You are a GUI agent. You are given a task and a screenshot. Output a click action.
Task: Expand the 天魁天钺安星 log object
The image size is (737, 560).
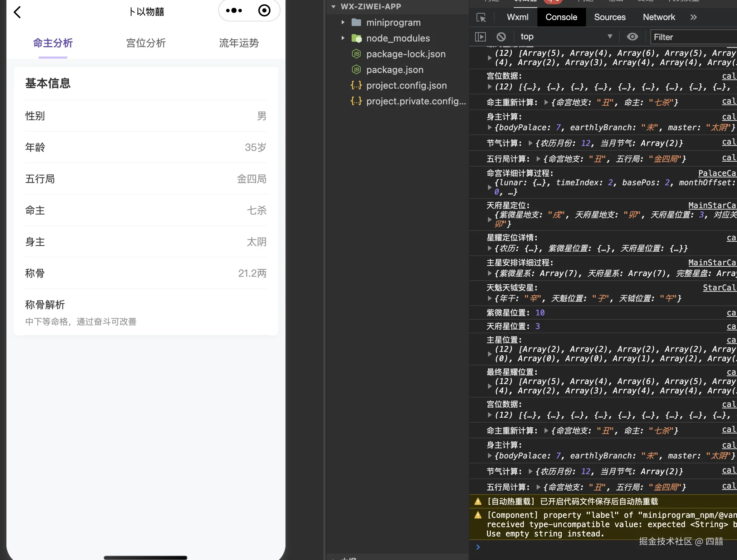(490, 298)
